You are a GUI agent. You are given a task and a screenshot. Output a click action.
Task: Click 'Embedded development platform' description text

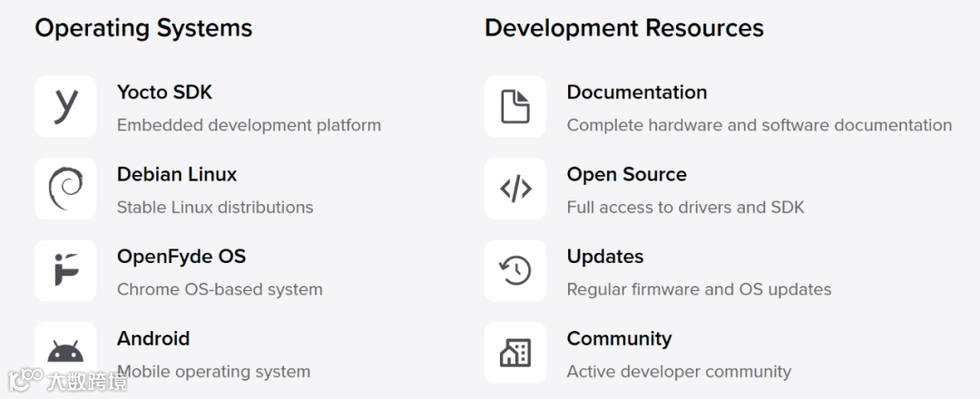pyautogui.click(x=249, y=125)
